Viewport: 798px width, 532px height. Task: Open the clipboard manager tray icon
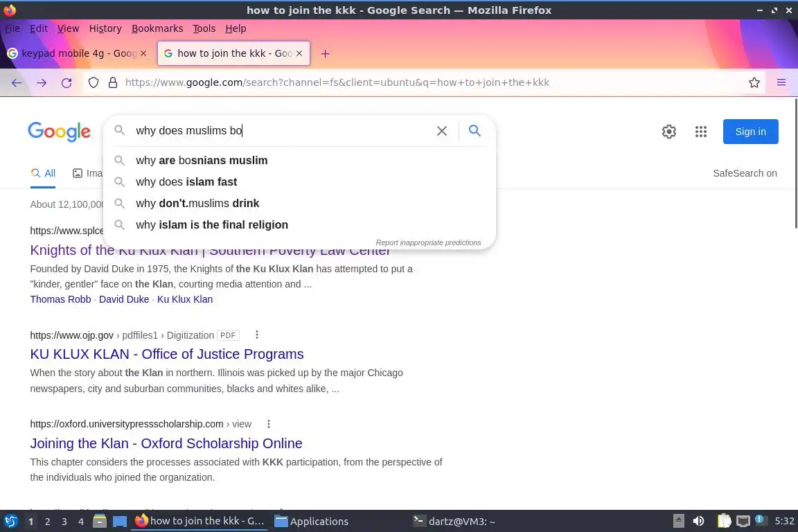click(724, 521)
